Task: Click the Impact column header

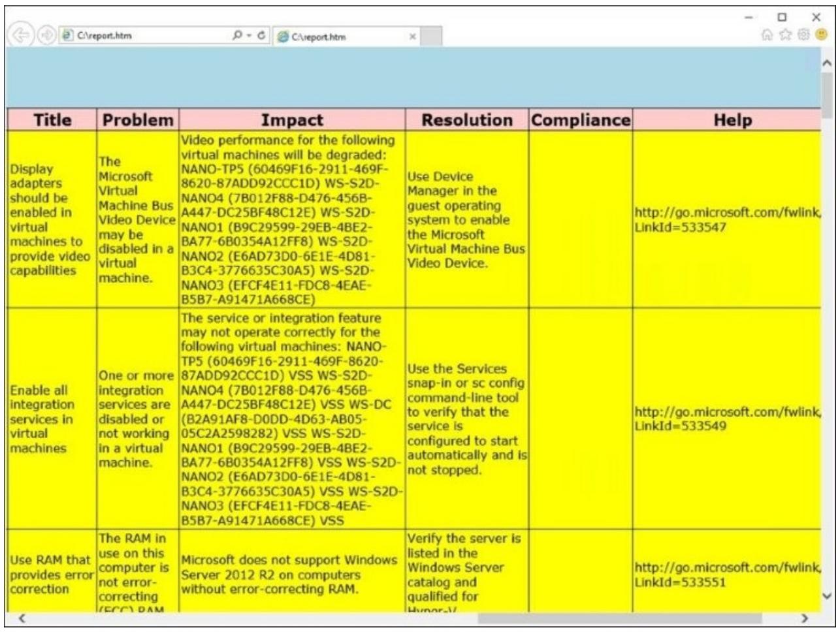Action: (292, 120)
